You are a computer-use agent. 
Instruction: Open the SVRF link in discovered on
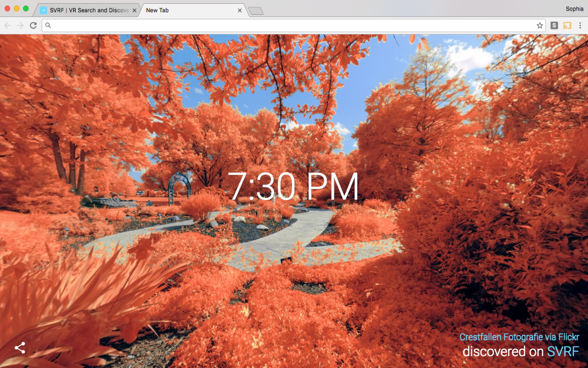[563, 351]
